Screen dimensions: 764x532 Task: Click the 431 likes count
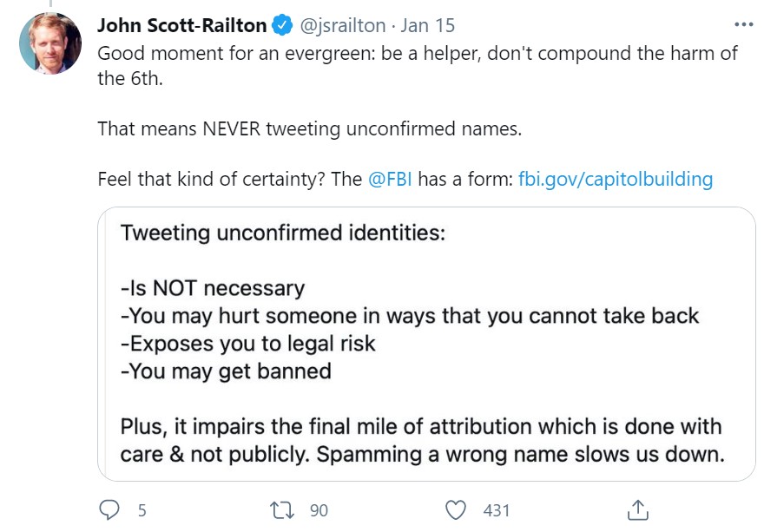tap(497, 510)
